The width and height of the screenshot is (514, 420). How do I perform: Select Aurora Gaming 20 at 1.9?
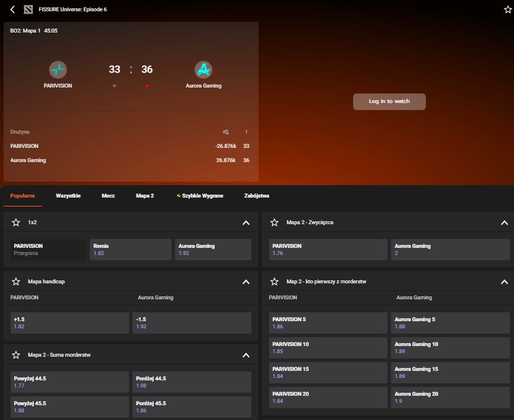coord(450,398)
